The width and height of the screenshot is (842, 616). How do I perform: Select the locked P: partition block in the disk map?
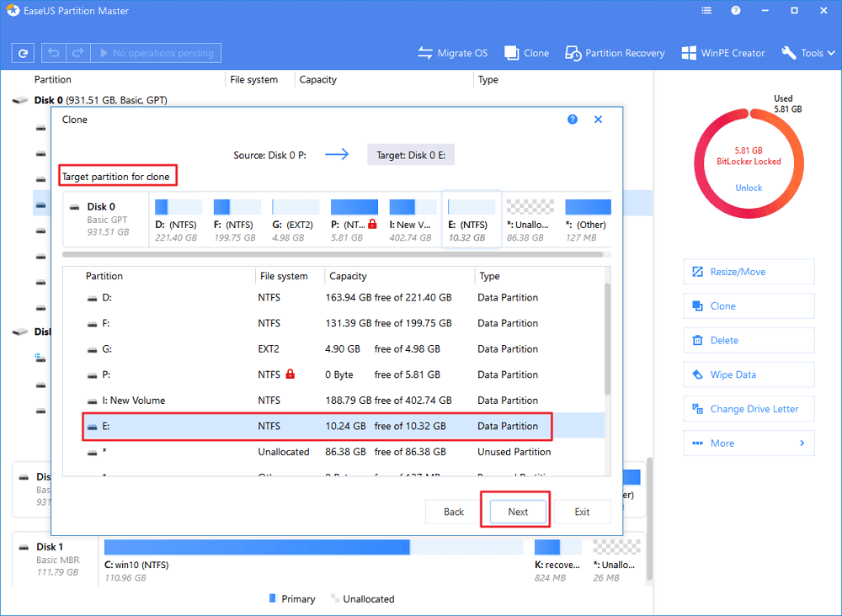point(354,220)
